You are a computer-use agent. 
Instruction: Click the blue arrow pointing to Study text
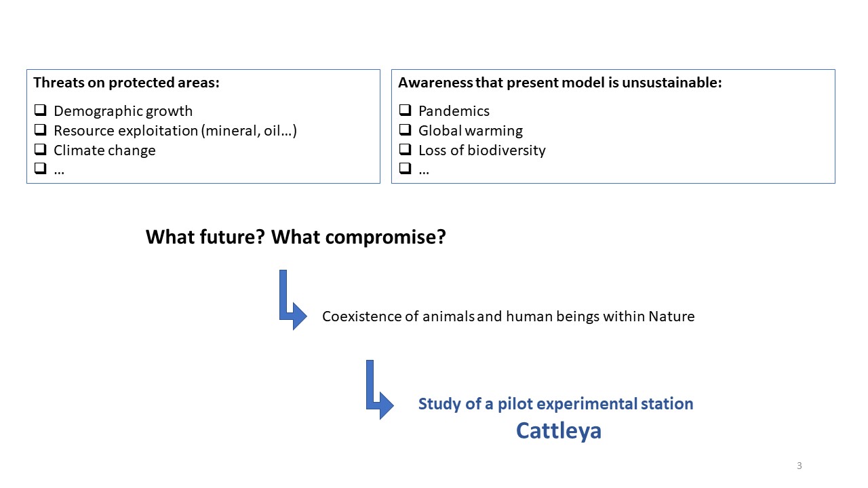(x=379, y=390)
